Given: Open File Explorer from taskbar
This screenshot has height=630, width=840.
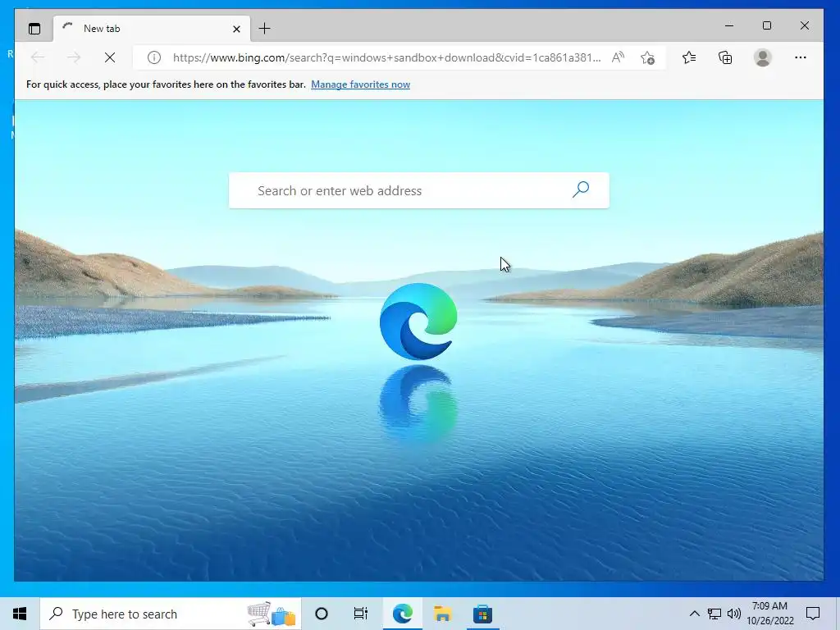Looking at the screenshot, I should click(442, 614).
